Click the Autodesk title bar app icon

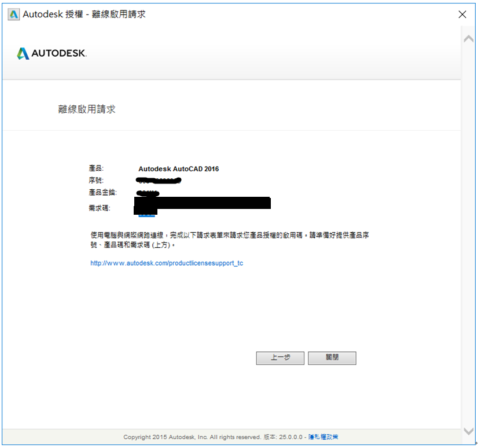coord(13,14)
